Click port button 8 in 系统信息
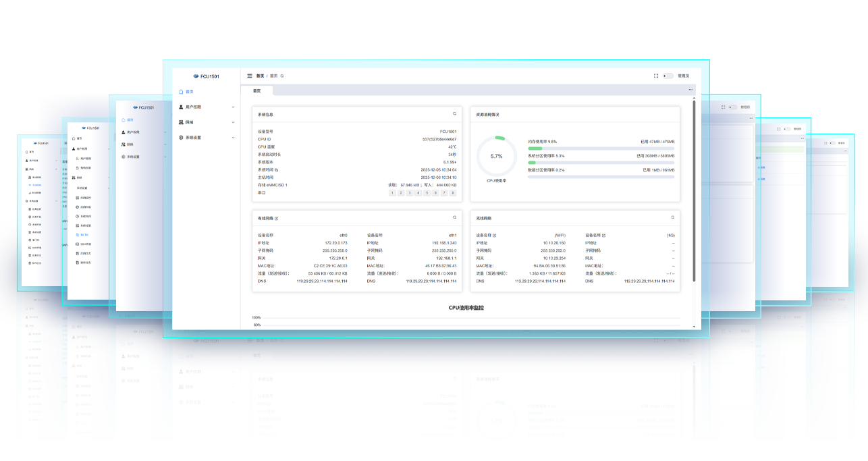Screen dimensions: 868x461 coord(452,193)
